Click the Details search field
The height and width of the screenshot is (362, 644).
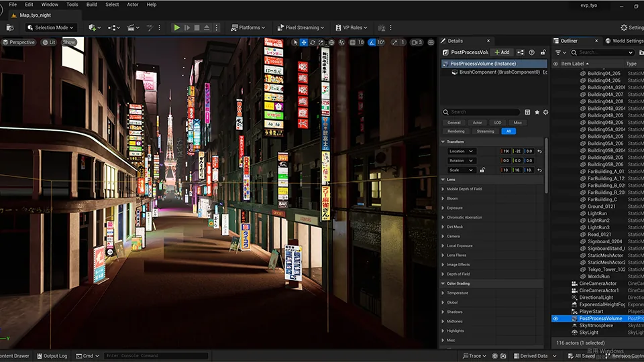480,112
